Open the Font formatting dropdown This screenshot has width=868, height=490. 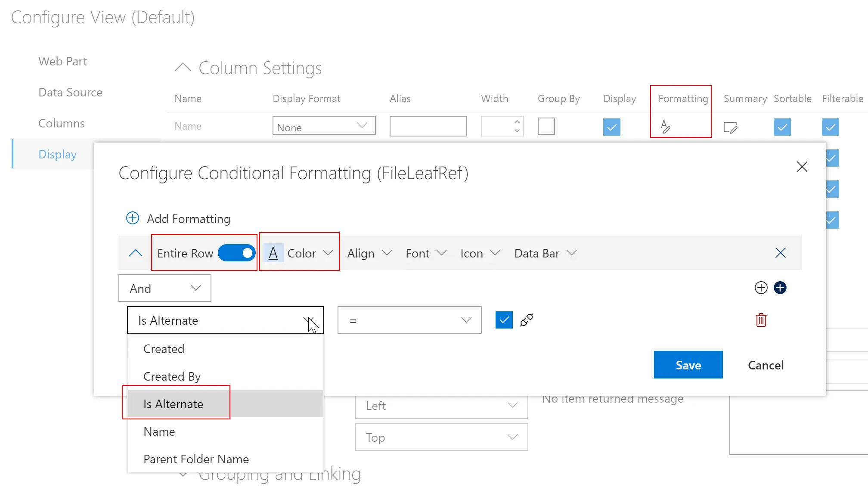pos(425,253)
